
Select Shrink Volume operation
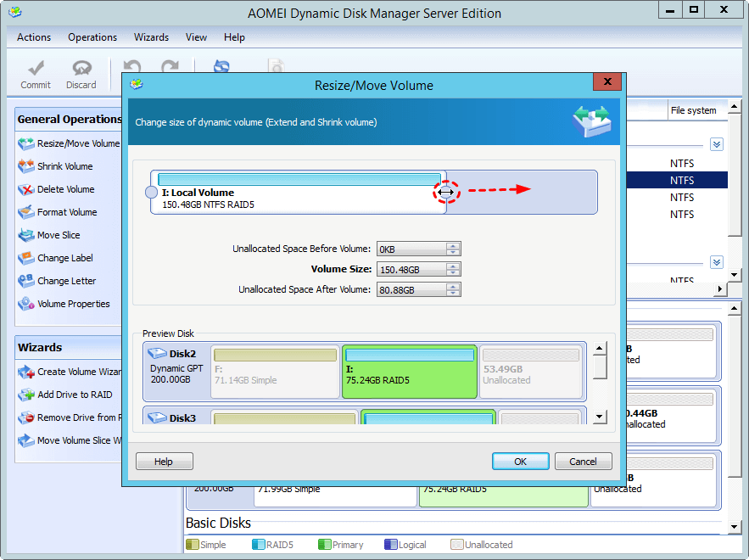click(55, 166)
